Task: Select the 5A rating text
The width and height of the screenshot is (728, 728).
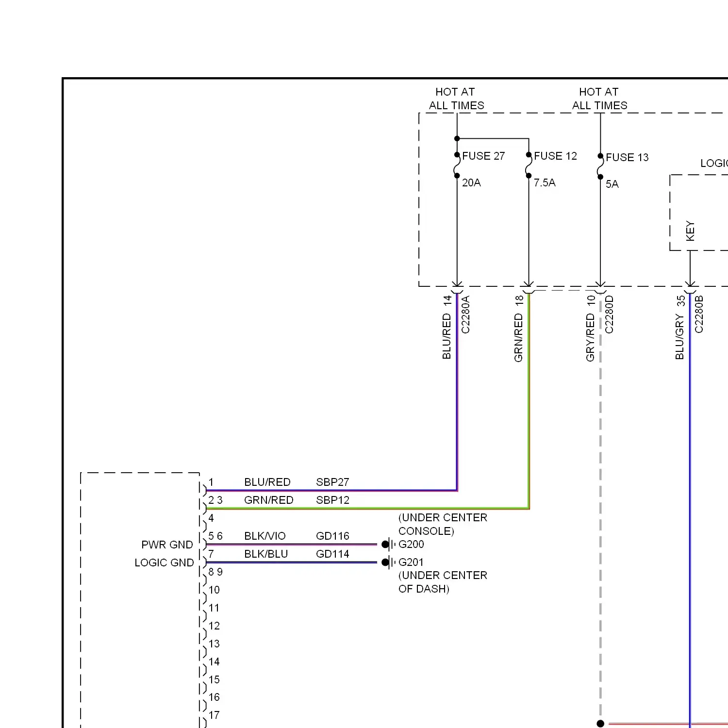Action: click(612, 184)
